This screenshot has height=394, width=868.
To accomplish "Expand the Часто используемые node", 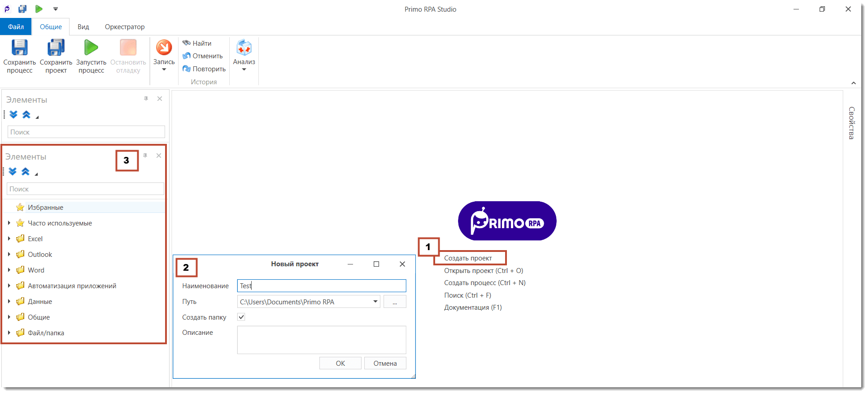I will [9, 223].
